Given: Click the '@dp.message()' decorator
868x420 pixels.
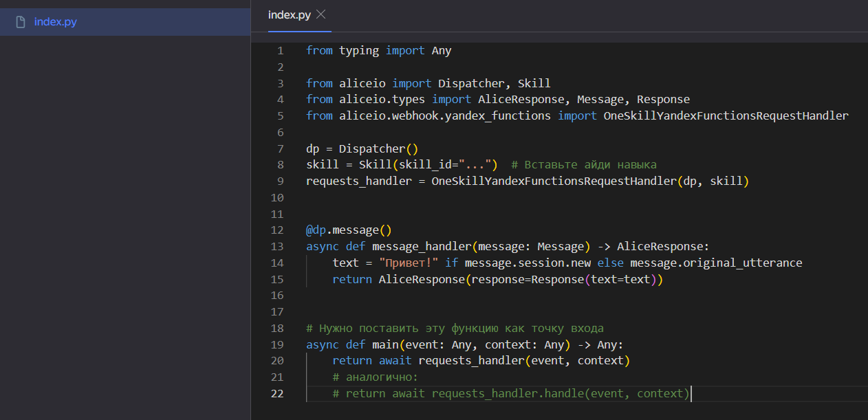Looking at the screenshot, I should [349, 230].
